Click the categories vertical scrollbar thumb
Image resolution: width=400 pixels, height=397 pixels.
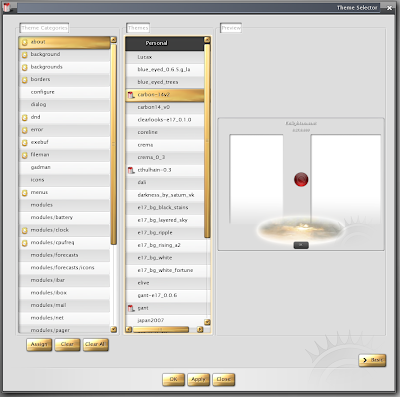click(x=113, y=144)
